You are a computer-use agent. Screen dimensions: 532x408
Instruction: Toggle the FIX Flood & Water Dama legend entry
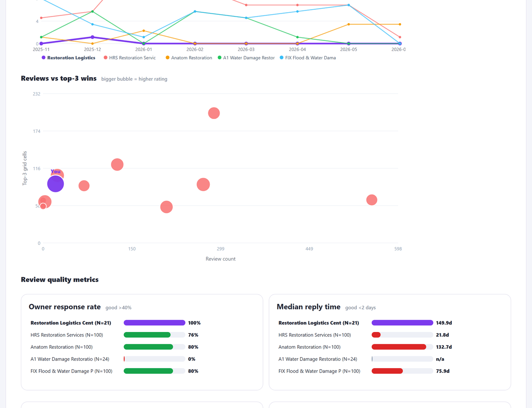pos(308,58)
